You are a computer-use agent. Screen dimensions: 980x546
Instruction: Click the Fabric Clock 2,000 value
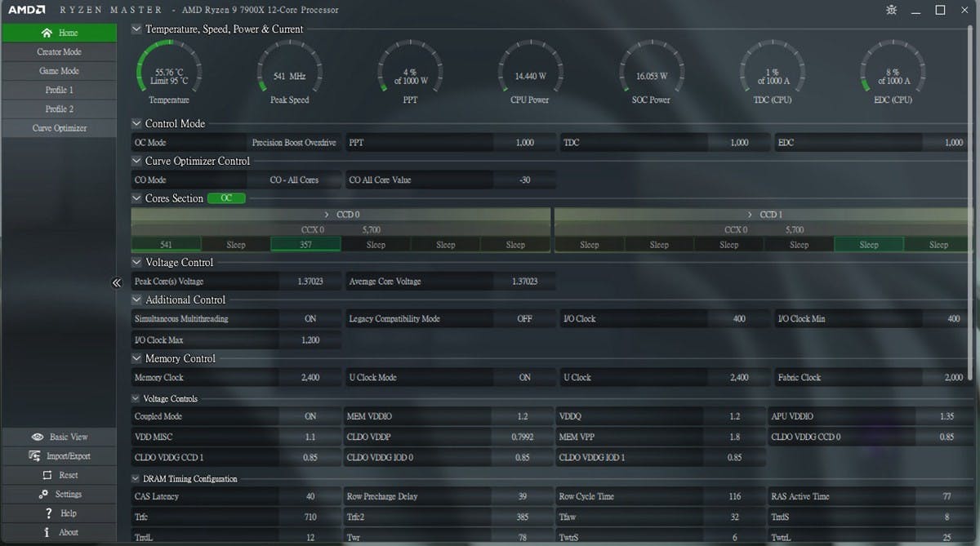[953, 378]
